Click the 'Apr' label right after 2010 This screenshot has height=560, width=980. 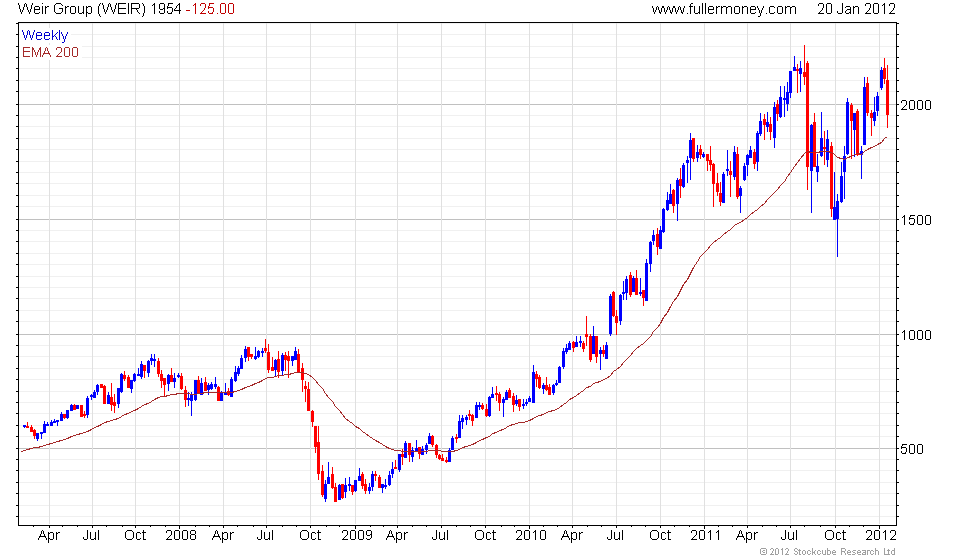coord(572,536)
